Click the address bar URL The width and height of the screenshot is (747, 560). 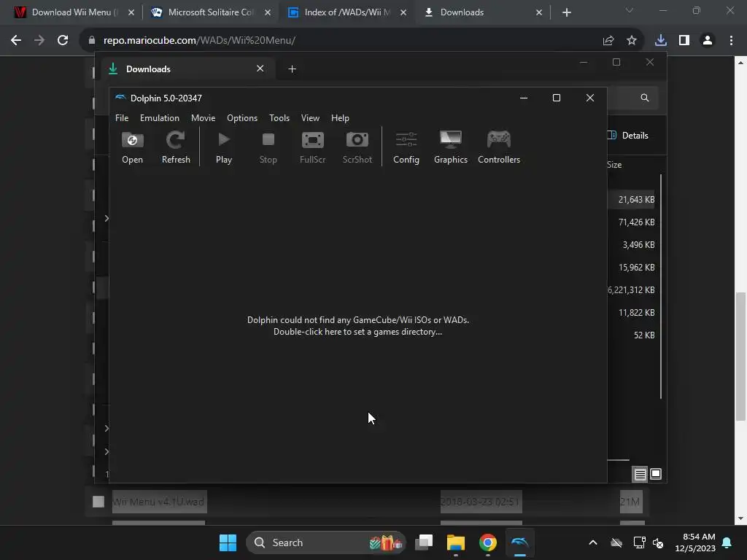pos(199,41)
